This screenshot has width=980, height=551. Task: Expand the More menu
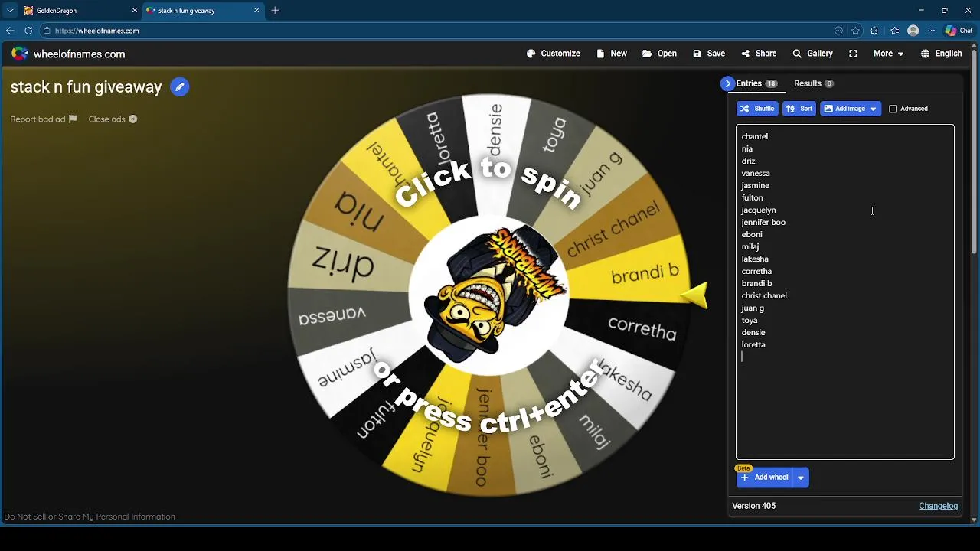(x=888, y=54)
